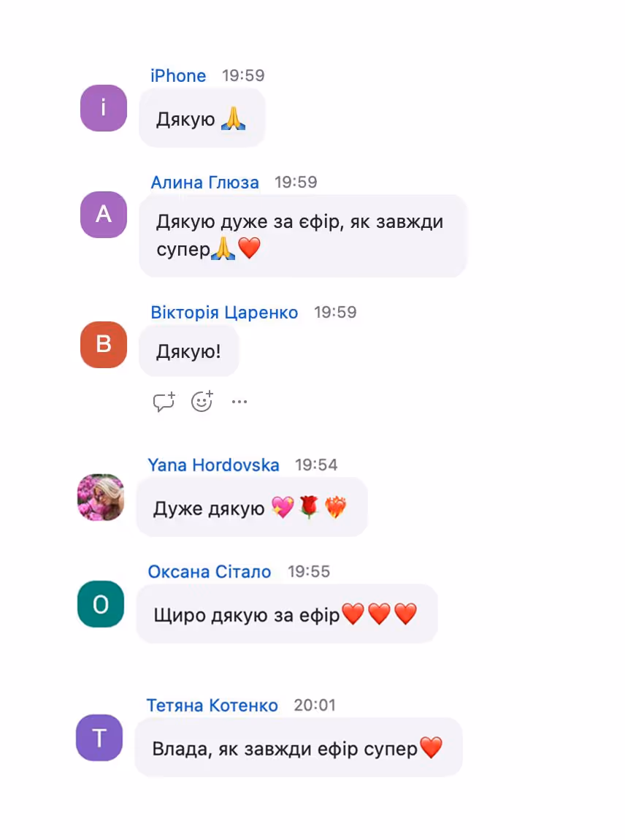Click the sender name Yana Hordovska

click(213, 465)
